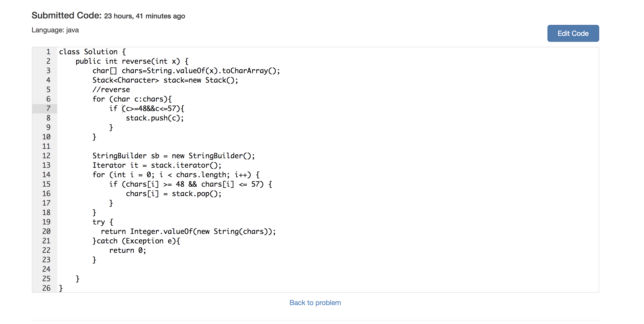Click the 'Language: java' label
This screenshot has height=324, width=644.
55,30
